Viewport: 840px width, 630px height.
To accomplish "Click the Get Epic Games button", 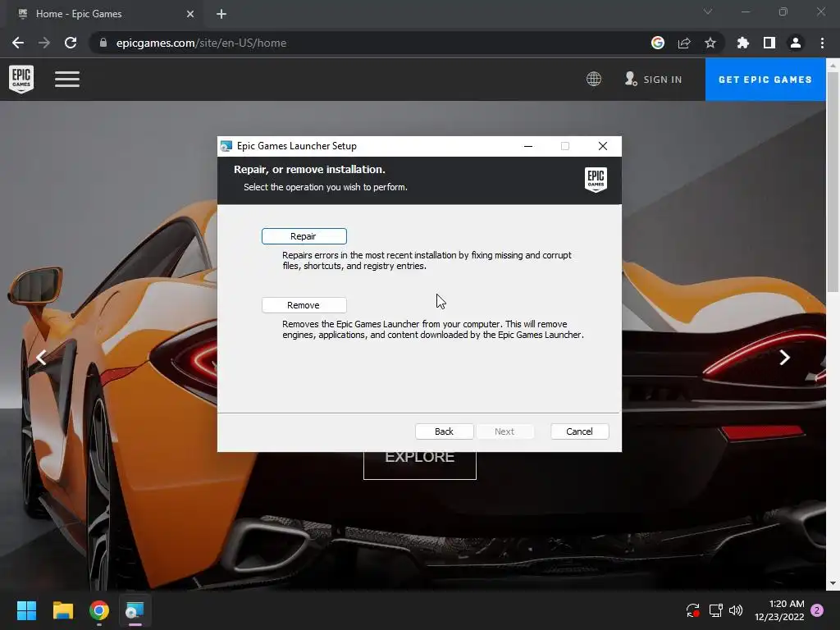I will pos(765,80).
